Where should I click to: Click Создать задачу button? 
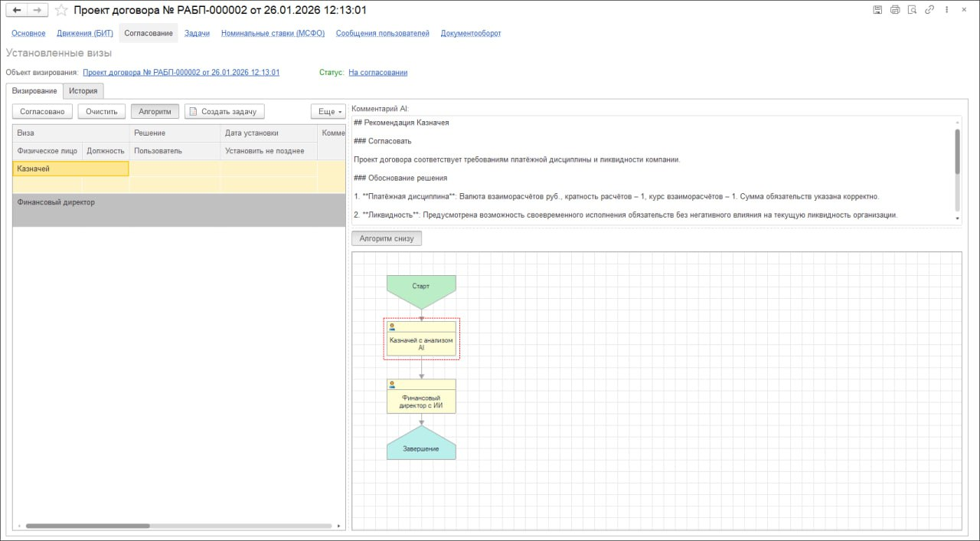point(224,111)
